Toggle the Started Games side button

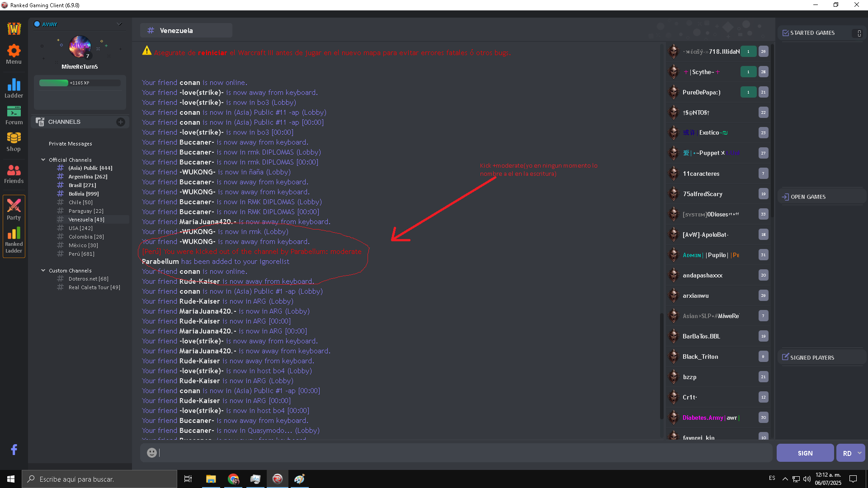pyautogui.click(x=859, y=33)
